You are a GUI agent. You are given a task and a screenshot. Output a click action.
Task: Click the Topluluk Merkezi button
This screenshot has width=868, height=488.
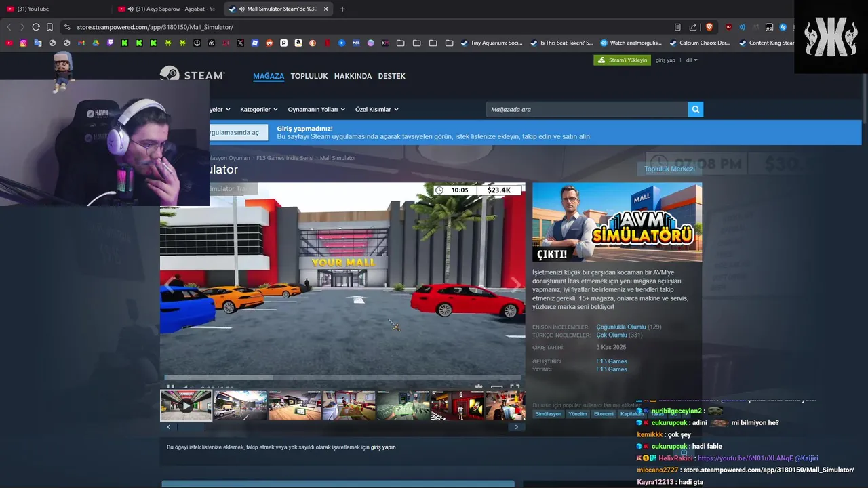click(x=669, y=169)
